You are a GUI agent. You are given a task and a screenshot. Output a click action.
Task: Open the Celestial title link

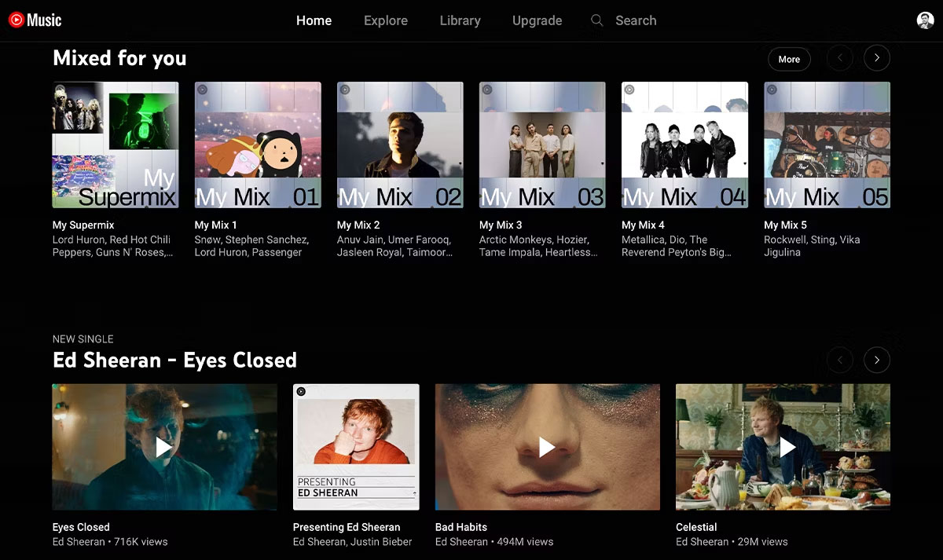[x=696, y=527]
